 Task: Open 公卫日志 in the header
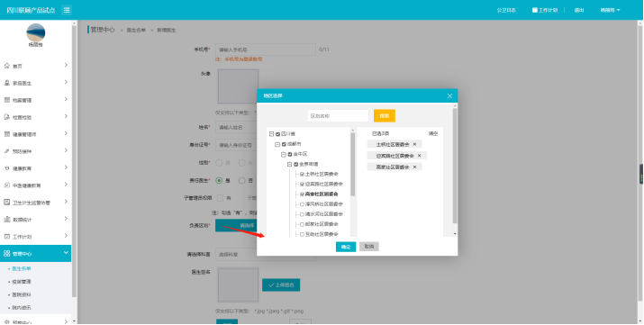pos(506,10)
